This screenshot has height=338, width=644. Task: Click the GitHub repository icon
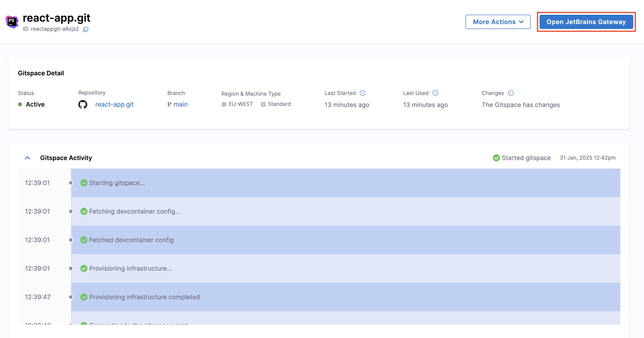click(x=83, y=104)
